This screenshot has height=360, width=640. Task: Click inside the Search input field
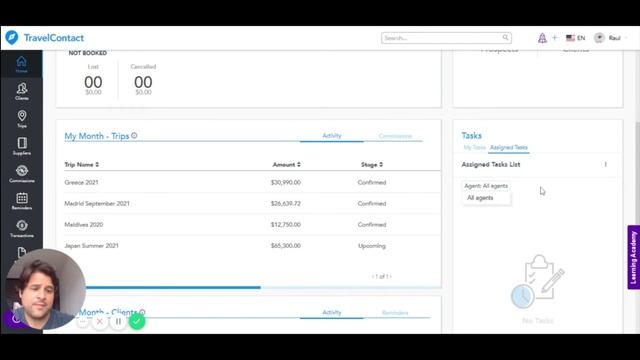(442, 38)
